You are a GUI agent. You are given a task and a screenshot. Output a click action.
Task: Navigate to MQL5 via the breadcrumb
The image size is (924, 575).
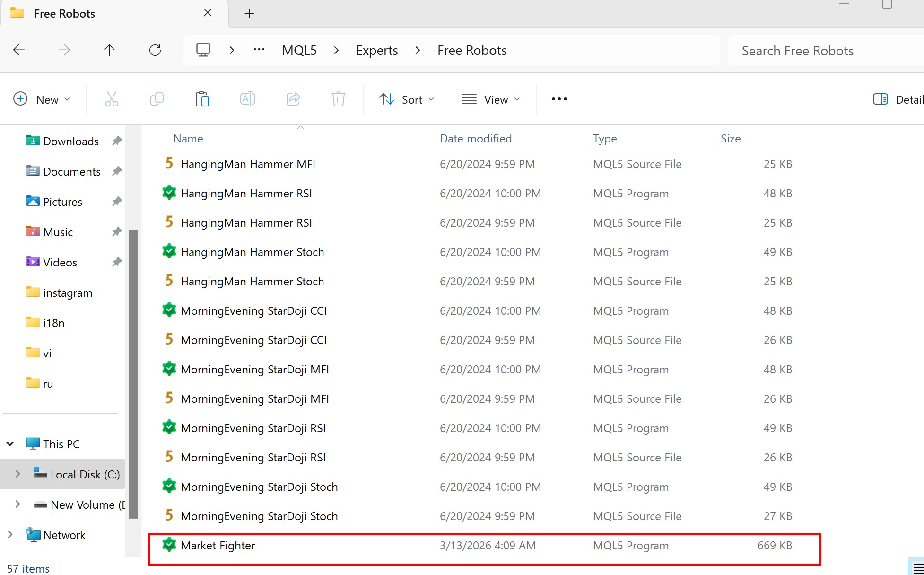coord(298,50)
